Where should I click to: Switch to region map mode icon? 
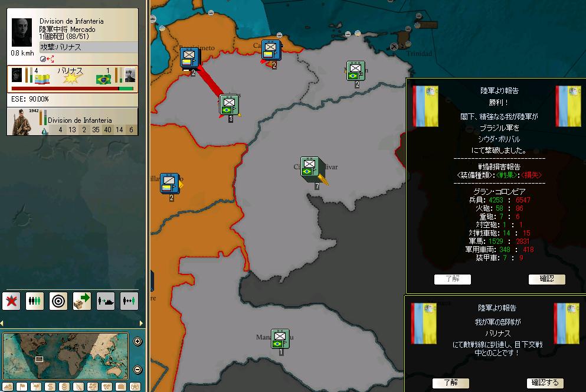[x=93, y=387]
